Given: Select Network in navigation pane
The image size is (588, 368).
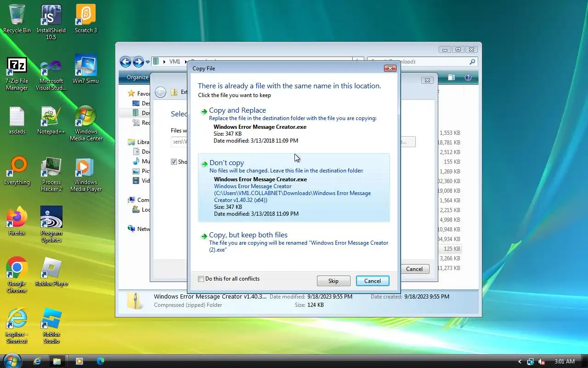Looking at the screenshot, I should click(139, 229).
